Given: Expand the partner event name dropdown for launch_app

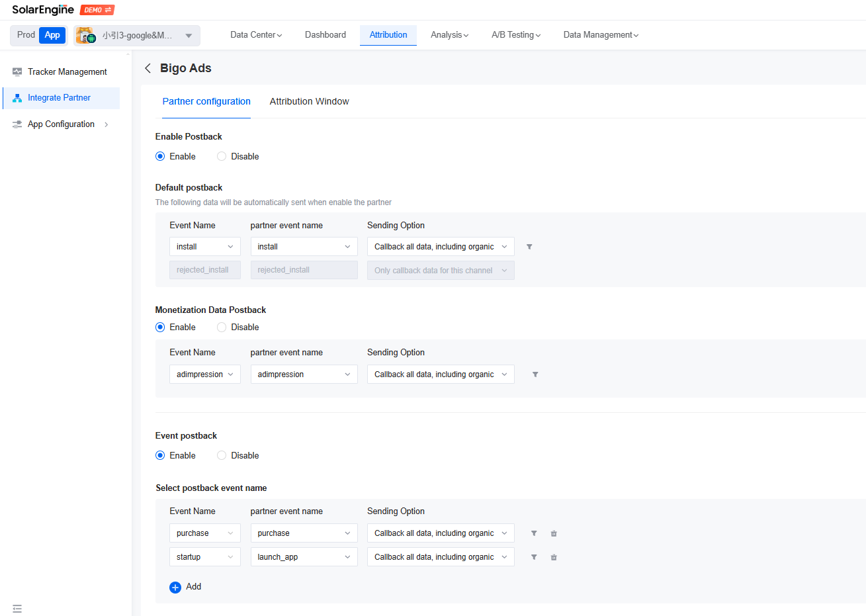Looking at the screenshot, I should pyautogui.click(x=304, y=556).
